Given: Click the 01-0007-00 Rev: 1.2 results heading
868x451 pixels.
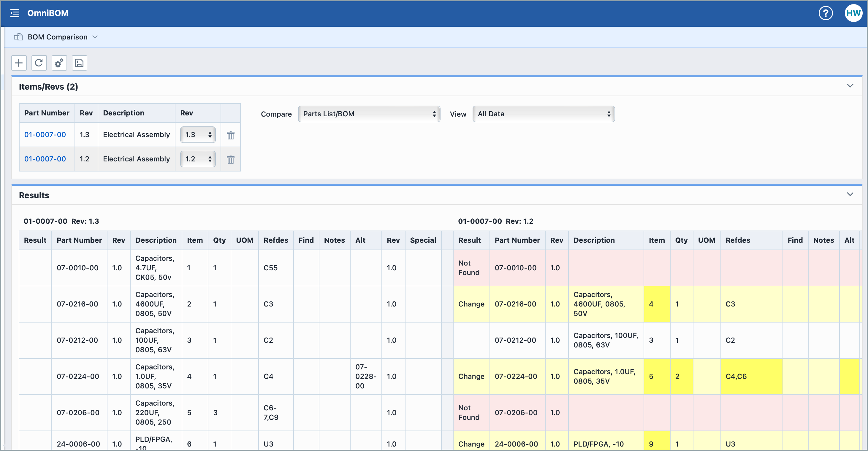Looking at the screenshot, I should click(x=496, y=221).
